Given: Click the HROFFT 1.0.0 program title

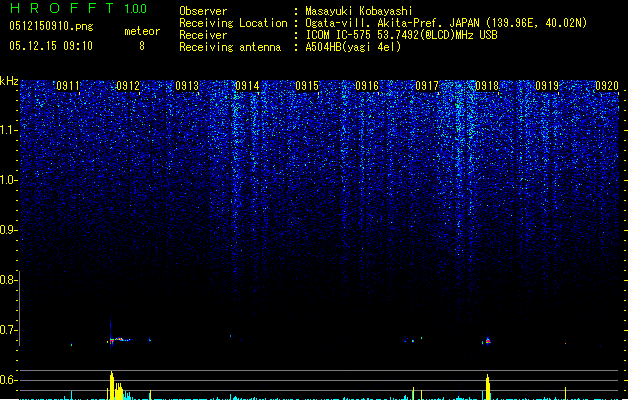Looking at the screenshot, I should (x=78, y=8).
